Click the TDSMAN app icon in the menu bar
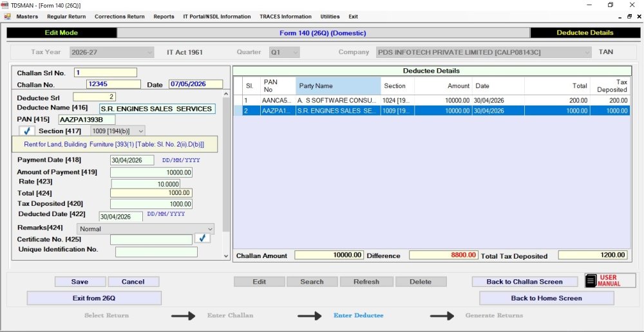 point(7,17)
